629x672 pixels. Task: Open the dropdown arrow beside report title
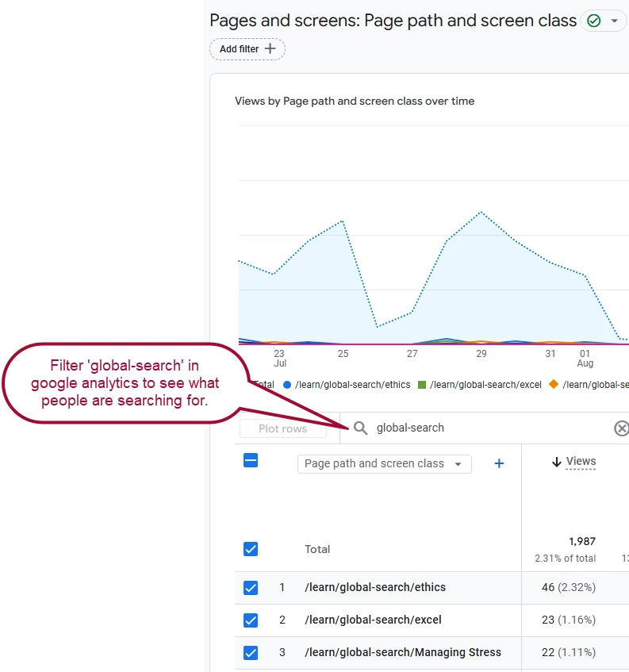click(615, 21)
